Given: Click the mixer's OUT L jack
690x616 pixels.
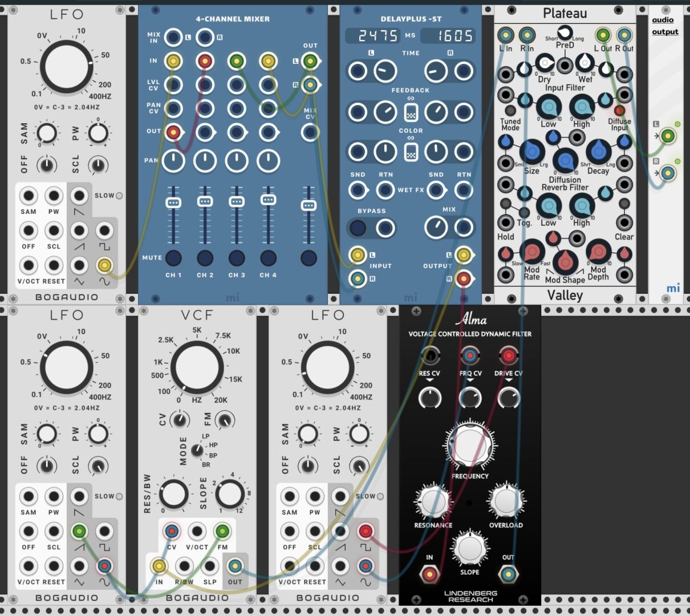Looking at the screenshot, I should [x=310, y=60].
